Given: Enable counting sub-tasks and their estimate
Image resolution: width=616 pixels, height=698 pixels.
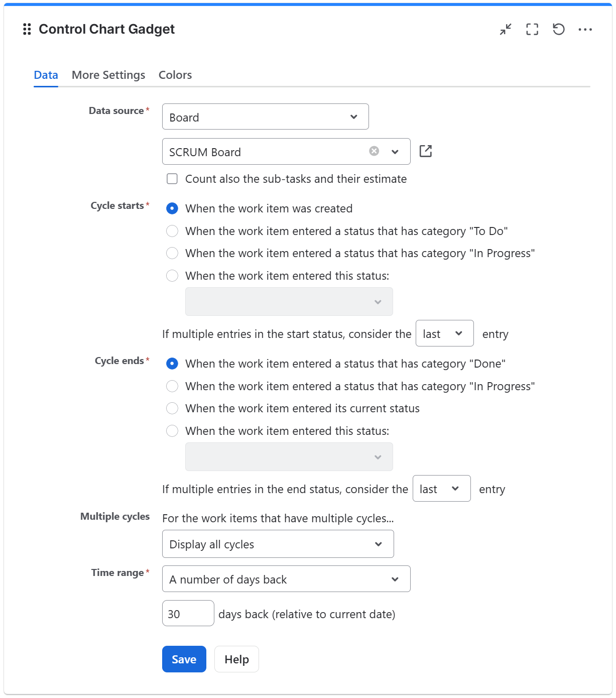Looking at the screenshot, I should pos(172,179).
